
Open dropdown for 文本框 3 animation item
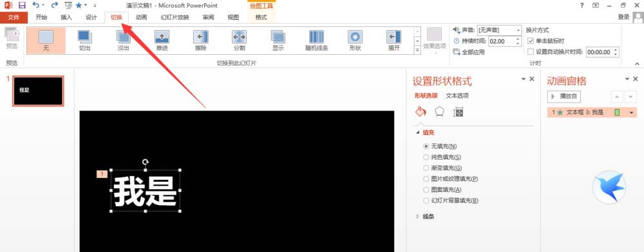coord(632,112)
